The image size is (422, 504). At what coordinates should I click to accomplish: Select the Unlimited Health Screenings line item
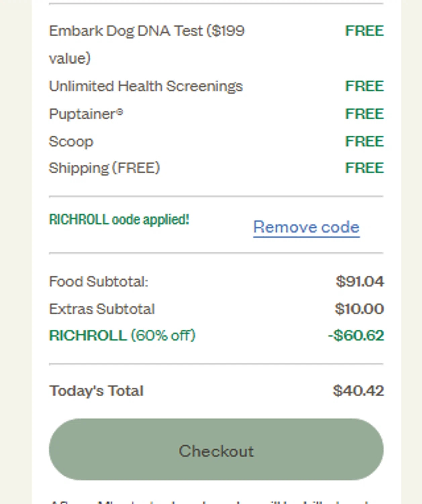[x=146, y=86]
